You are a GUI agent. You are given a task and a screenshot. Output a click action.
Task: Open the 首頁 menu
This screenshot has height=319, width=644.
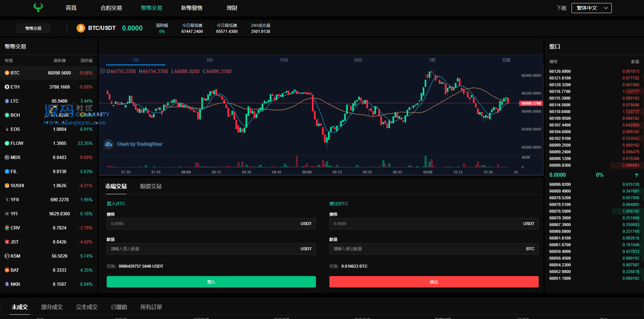(x=71, y=8)
